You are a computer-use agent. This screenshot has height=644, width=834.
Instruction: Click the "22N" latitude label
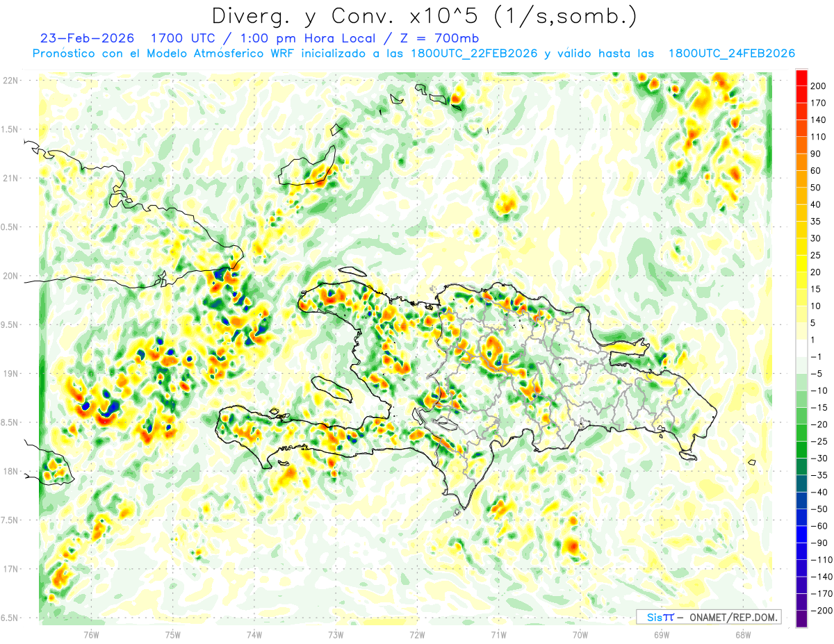coord(12,80)
